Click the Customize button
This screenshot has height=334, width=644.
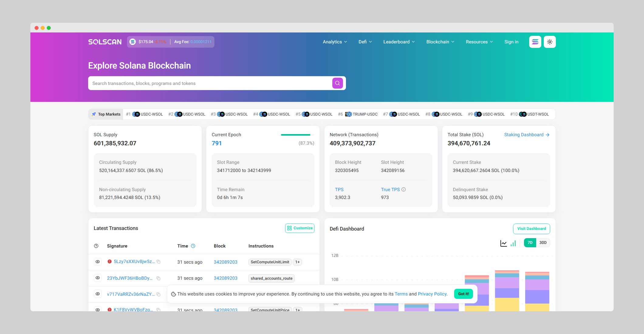pyautogui.click(x=300, y=228)
